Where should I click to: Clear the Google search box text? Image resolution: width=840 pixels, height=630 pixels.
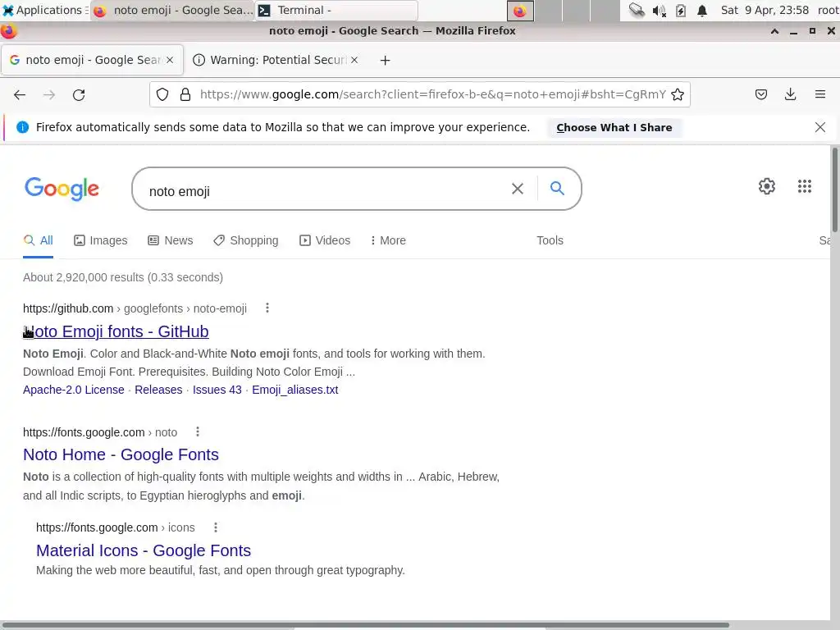coord(518,189)
